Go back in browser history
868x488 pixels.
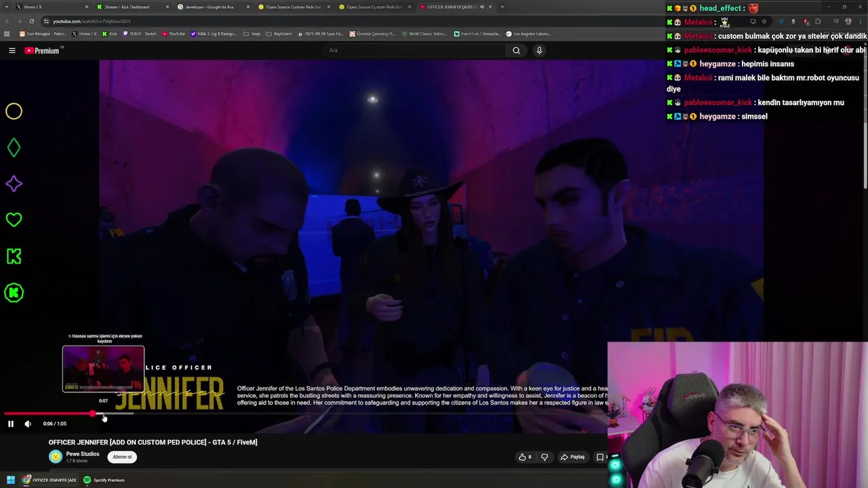pyautogui.click(x=7, y=21)
